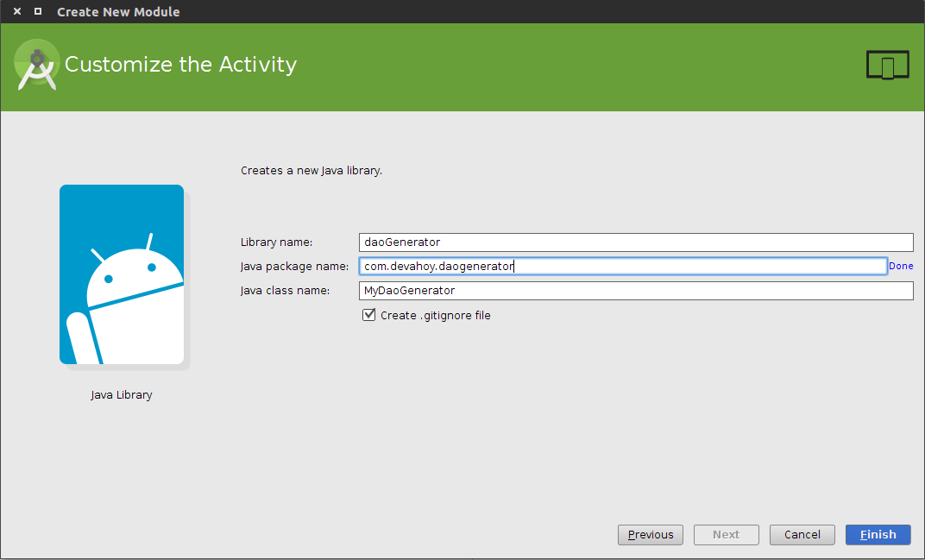This screenshot has height=560, width=925.
Task: Click the 'Customize the Activity' heading
Action: 180,64
